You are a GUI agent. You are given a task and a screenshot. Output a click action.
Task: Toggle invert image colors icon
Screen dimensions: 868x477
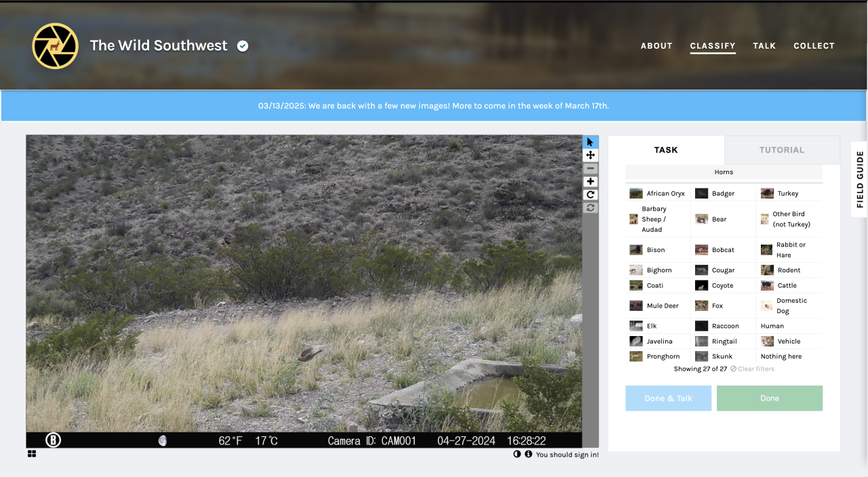pyautogui.click(x=517, y=455)
